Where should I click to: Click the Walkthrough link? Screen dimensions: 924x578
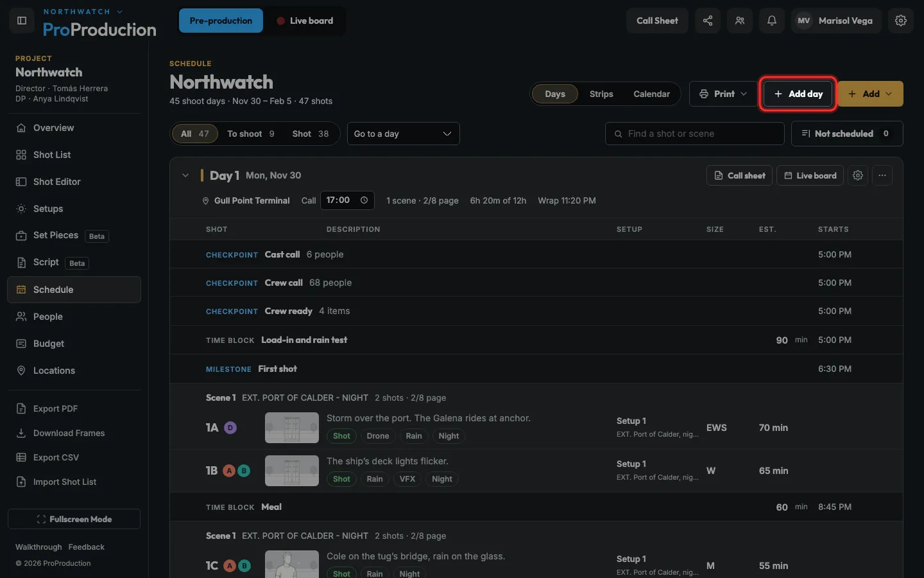point(38,547)
